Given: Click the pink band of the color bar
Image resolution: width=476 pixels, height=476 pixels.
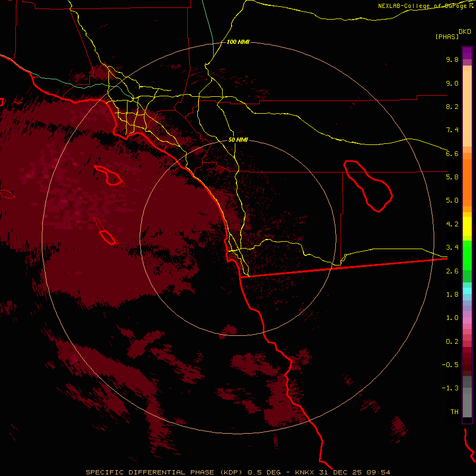Looking at the screenshot, I should click(467, 321).
